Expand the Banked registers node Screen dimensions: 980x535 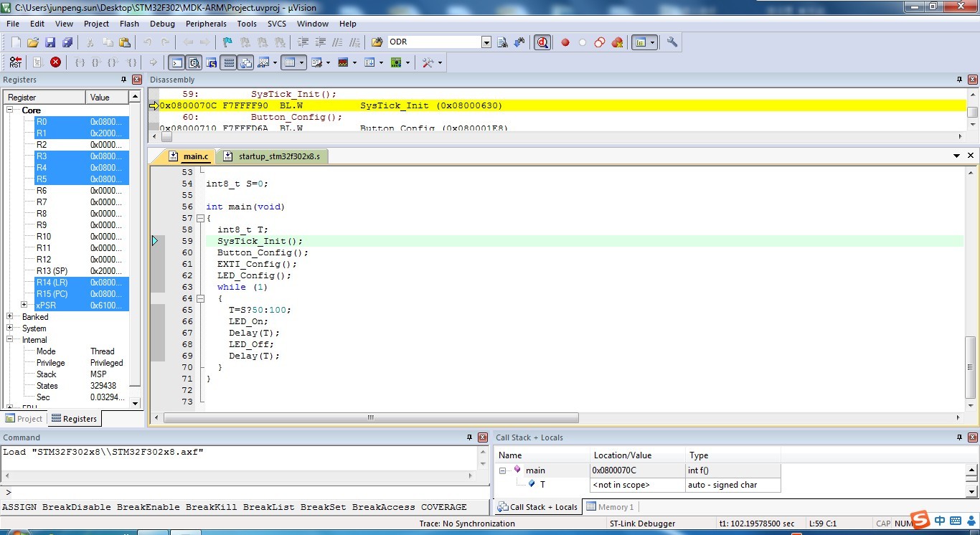[x=11, y=316]
